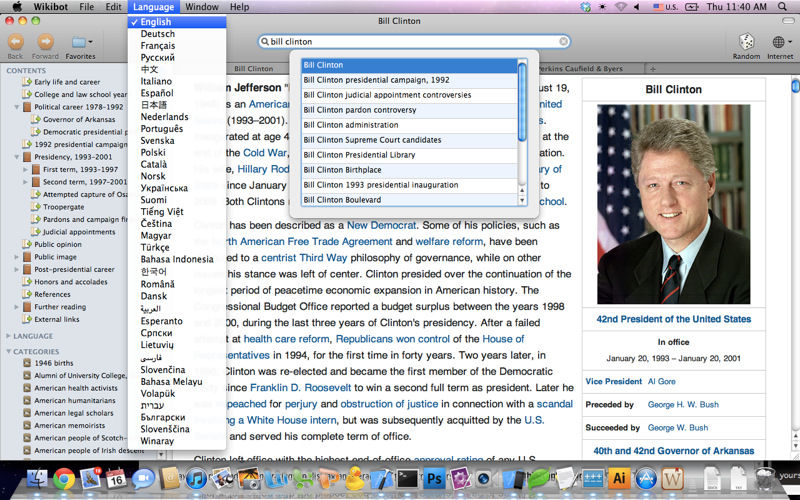Open the Franklin D. Roosevelt link
This screenshot has width=800, height=500.
tap(301, 388)
